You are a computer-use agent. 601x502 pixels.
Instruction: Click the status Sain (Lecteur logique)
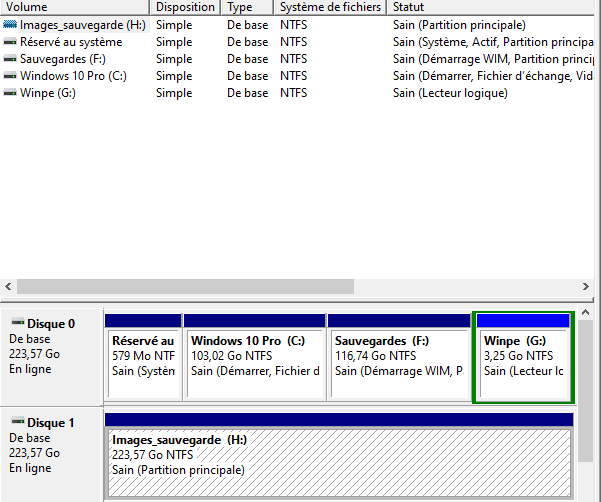[450, 93]
